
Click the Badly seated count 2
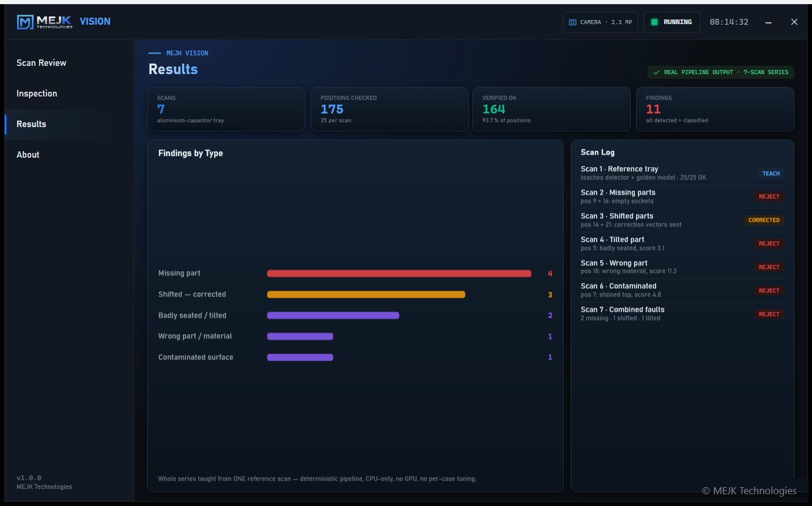click(550, 315)
